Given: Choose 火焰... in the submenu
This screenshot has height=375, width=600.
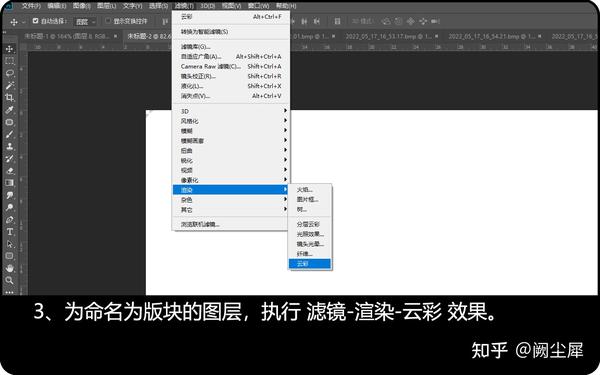Looking at the screenshot, I should click(310, 190).
